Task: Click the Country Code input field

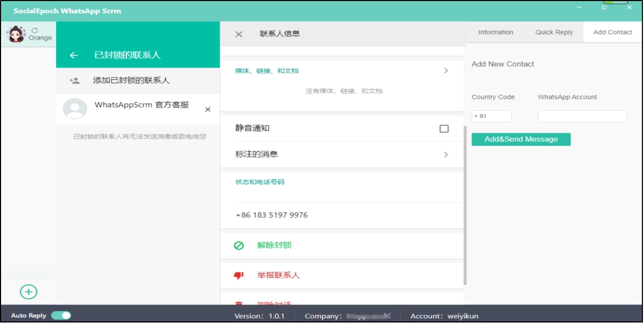Action: tap(491, 116)
